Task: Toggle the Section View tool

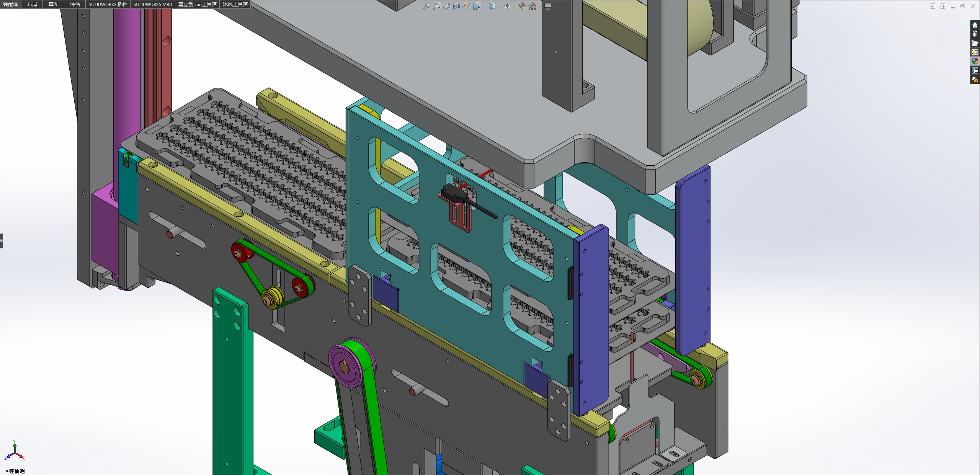Action: [456, 6]
